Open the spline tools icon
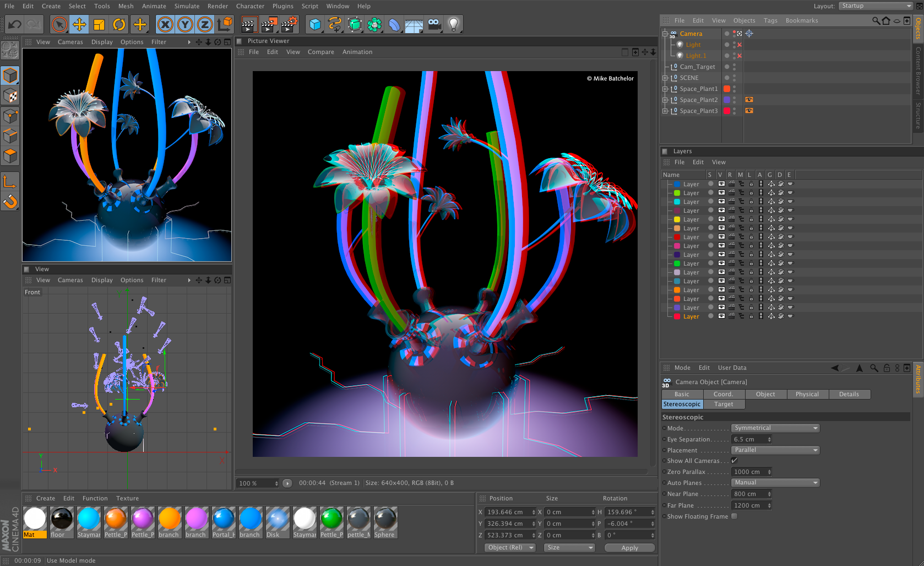Viewport: 924px width, 566px height. (x=335, y=24)
